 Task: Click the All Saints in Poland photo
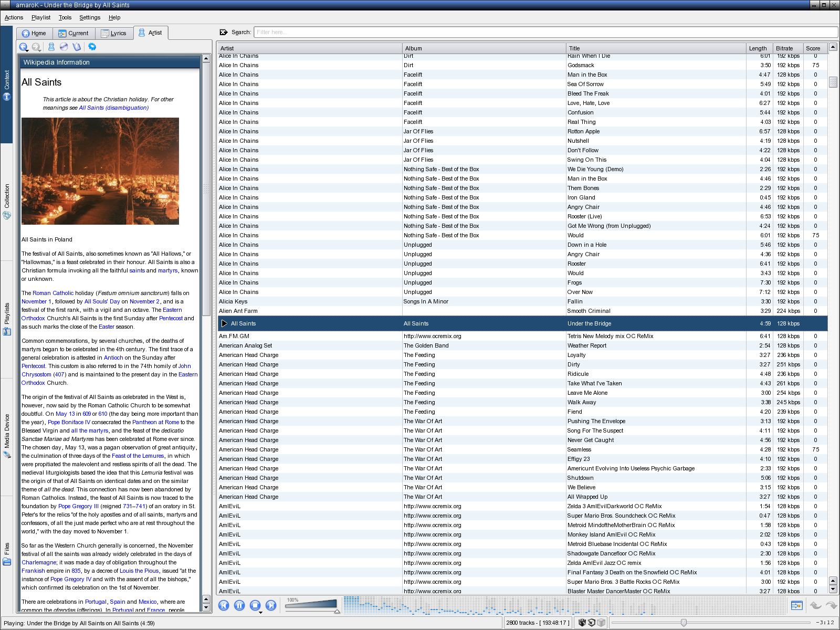click(x=100, y=171)
